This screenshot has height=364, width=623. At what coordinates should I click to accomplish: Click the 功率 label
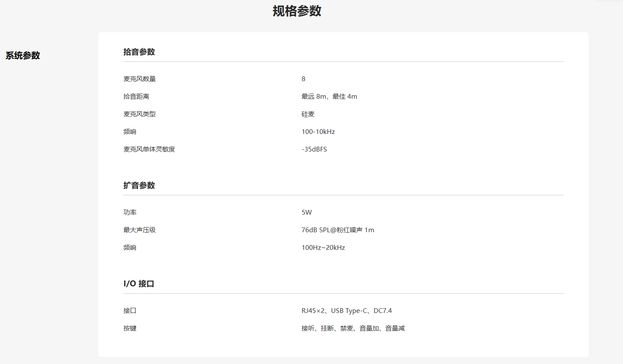pos(130,212)
